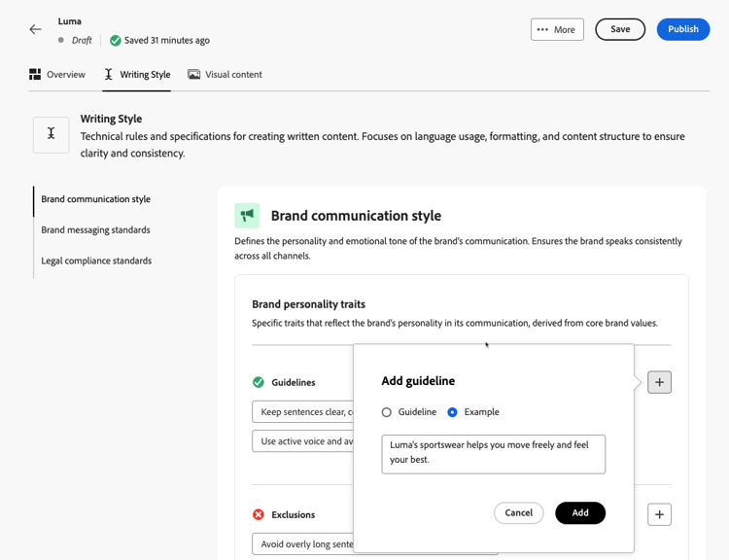Click the Writing Style text cursor icon box
Screen dimensions: 729x560
point(52,134)
